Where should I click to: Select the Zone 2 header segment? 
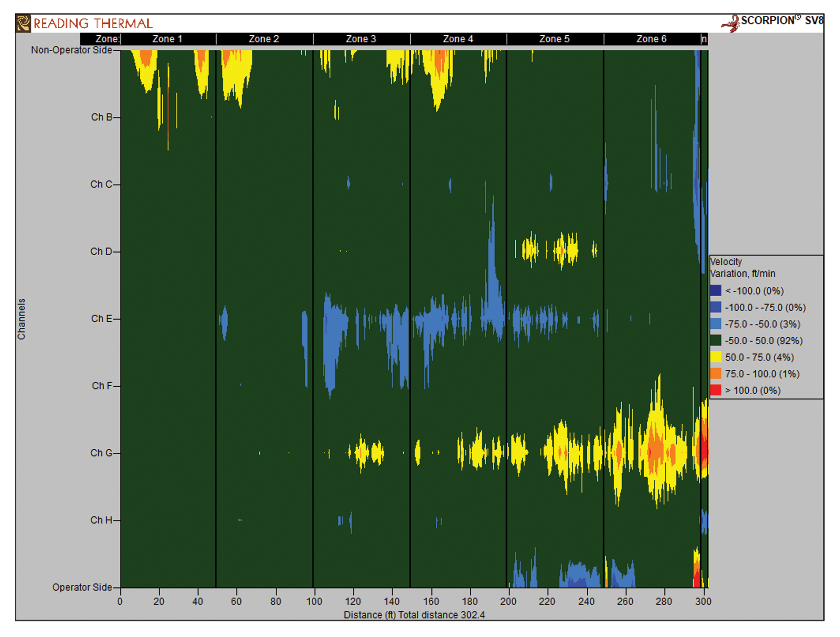point(264,39)
